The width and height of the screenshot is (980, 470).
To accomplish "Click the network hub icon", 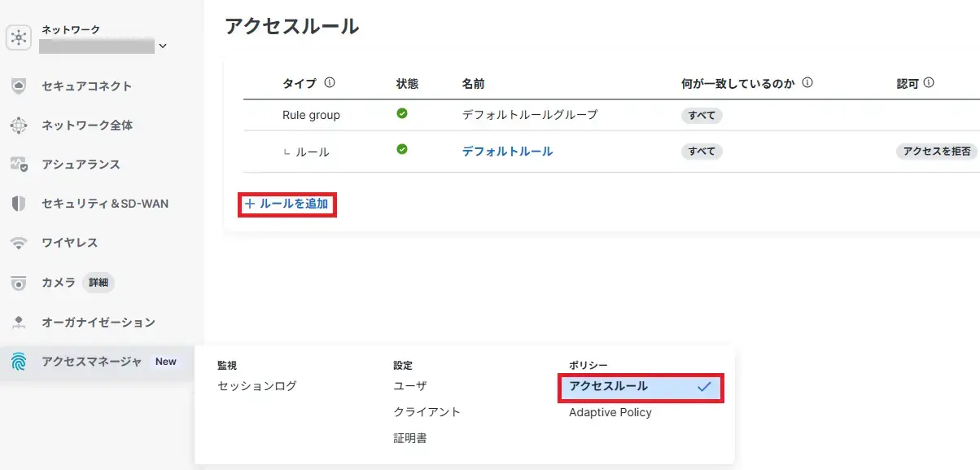I will pos(19,37).
